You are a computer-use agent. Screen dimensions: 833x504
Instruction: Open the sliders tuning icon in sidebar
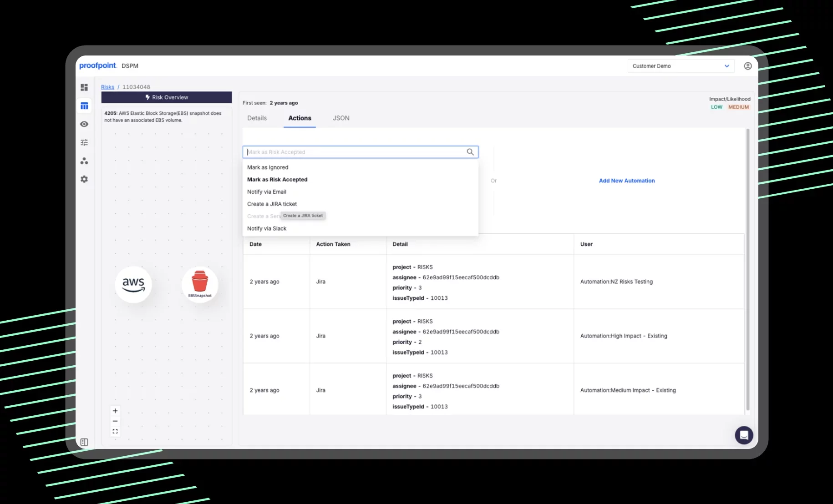pos(84,142)
